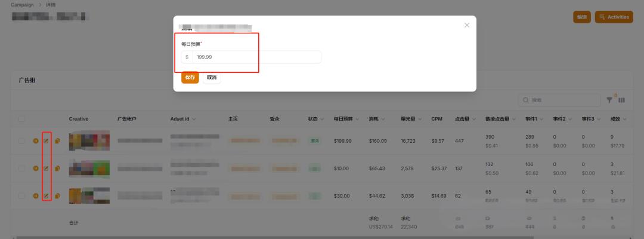Click the $17.79 cost-per-result value
644x239 pixels.
tap(617, 146)
